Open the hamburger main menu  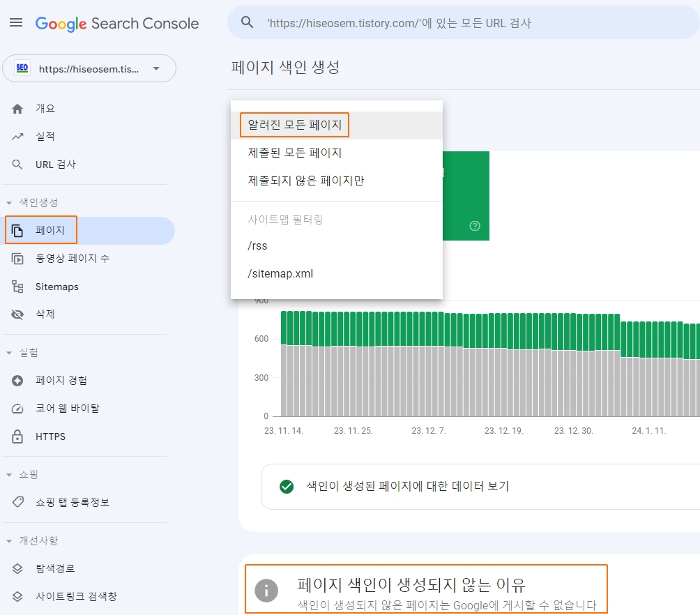pos(15,23)
